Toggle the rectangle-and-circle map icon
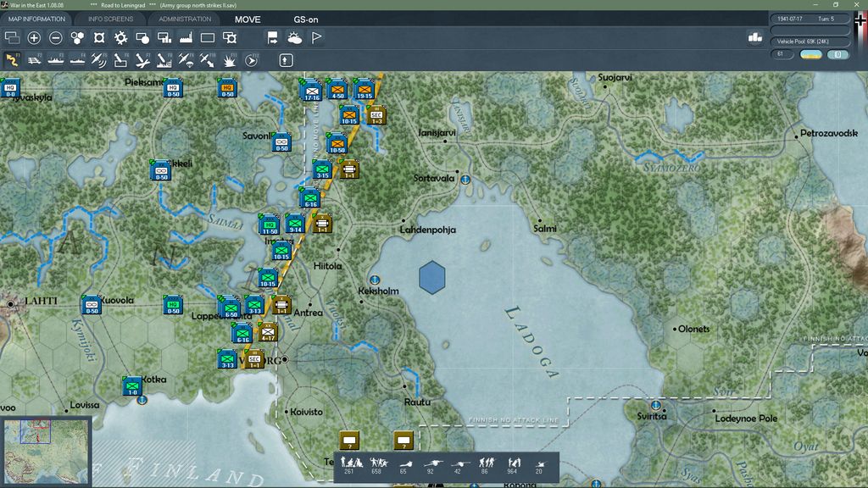The width and height of the screenshot is (868, 488). pyautogui.click(x=142, y=37)
